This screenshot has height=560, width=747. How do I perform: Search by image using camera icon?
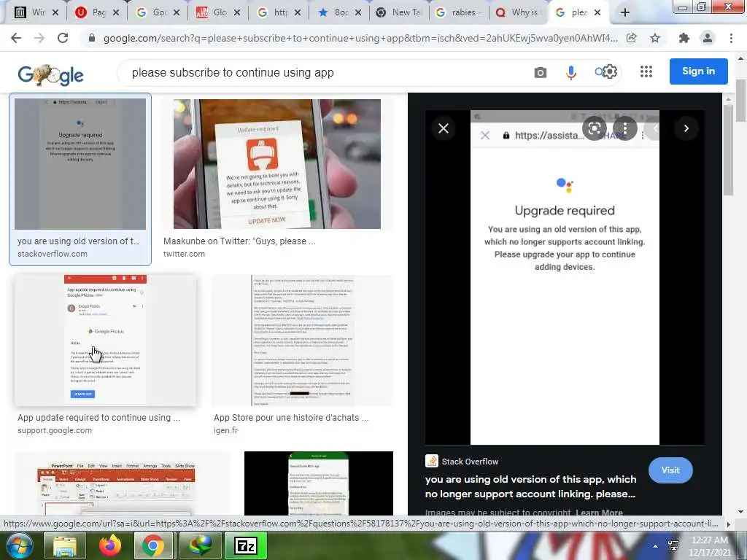(541, 72)
